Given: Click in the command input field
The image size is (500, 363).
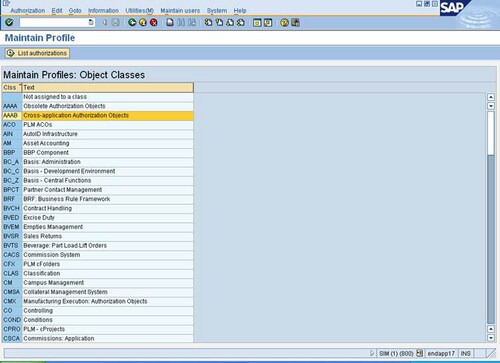Looking at the screenshot, I should [54, 22].
